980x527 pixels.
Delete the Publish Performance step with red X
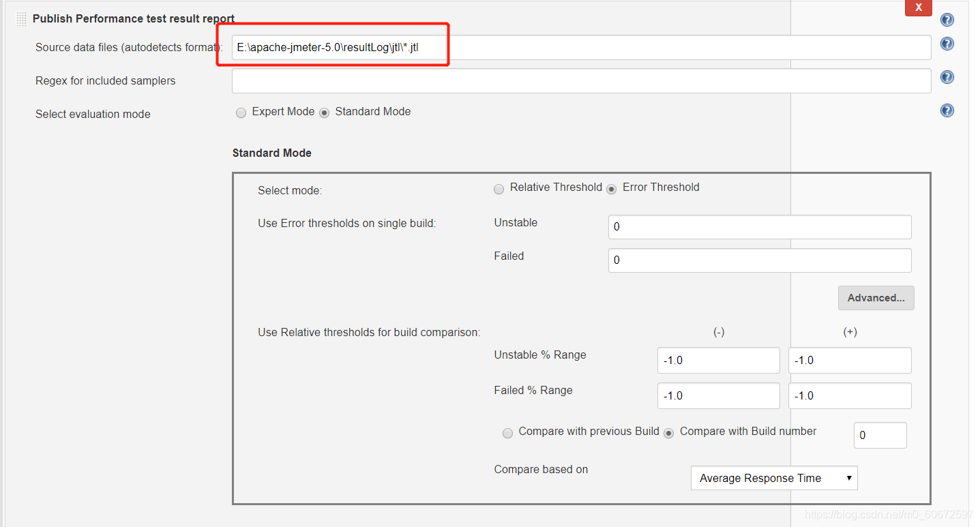pos(918,7)
